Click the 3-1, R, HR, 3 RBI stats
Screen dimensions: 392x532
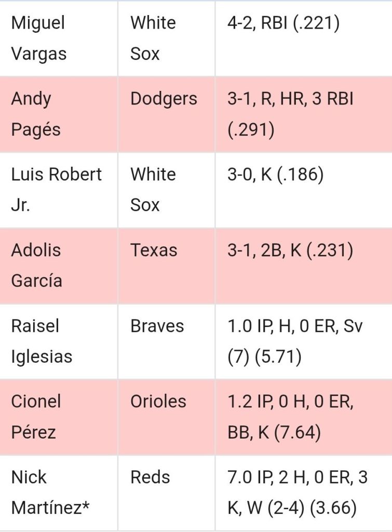coord(291,114)
